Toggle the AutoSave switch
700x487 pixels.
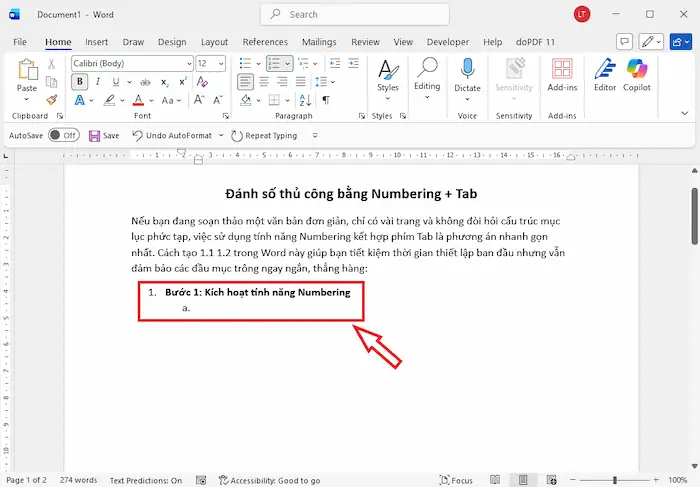pyautogui.click(x=64, y=135)
